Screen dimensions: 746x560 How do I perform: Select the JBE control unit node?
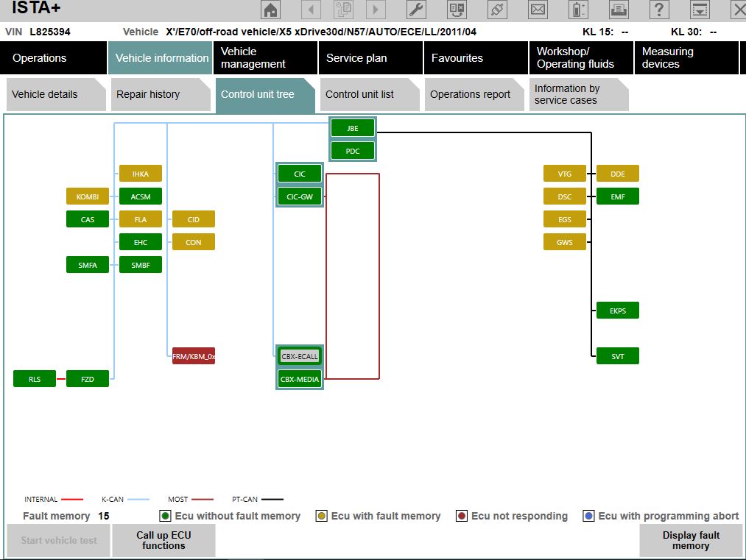click(x=353, y=128)
